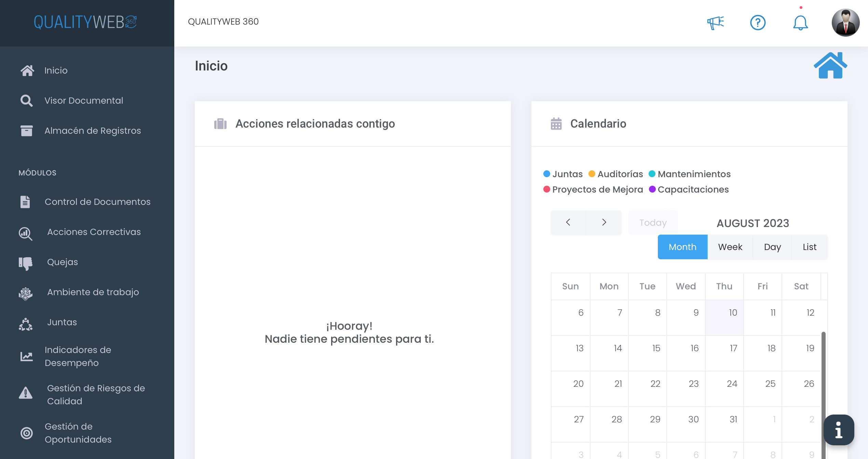Image resolution: width=868 pixels, height=459 pixels.
Task: Go to previous month in the calendar
Action: pos(568,222)
